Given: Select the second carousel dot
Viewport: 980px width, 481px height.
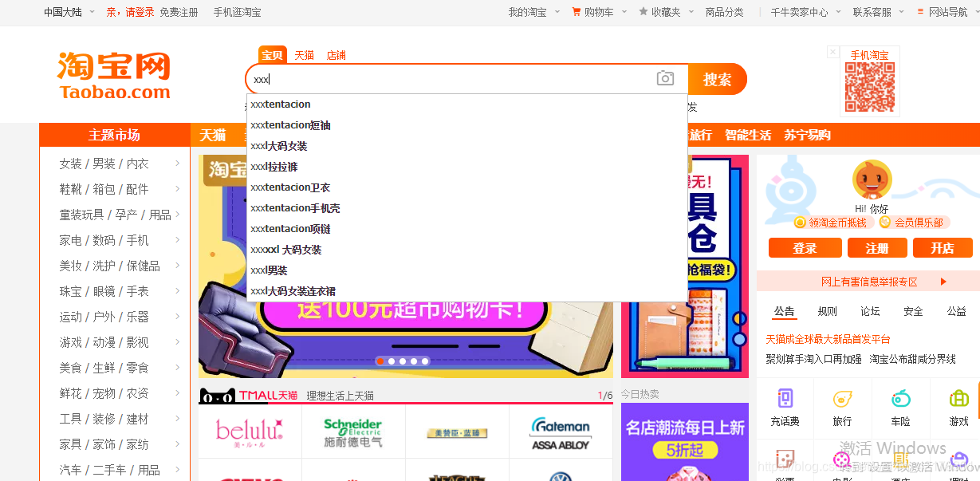Looking at the screenshot, I should tap(392, 361).
